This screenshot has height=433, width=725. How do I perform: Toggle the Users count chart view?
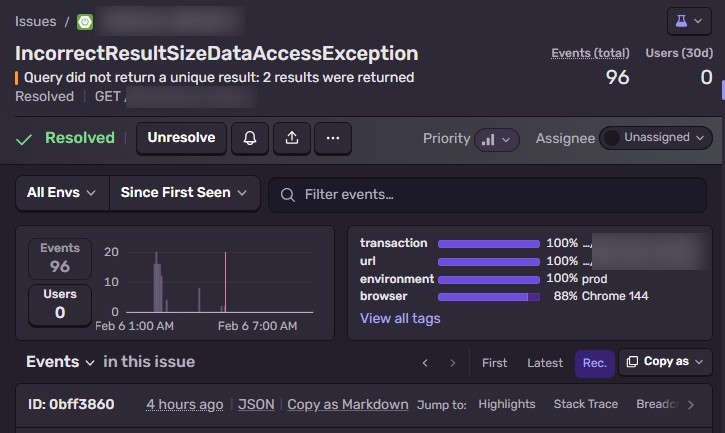(x=60, y=304)
